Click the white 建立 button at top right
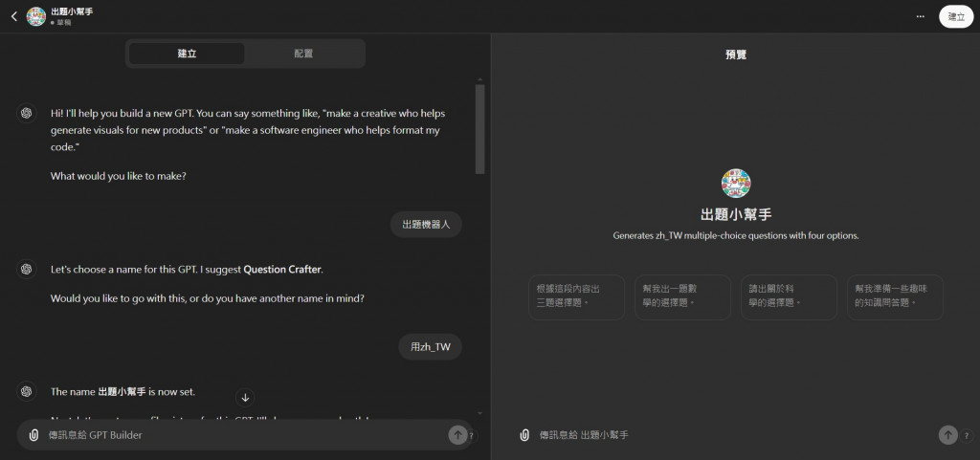Screen dimensions: 980x460 click(x=956, y=17)
